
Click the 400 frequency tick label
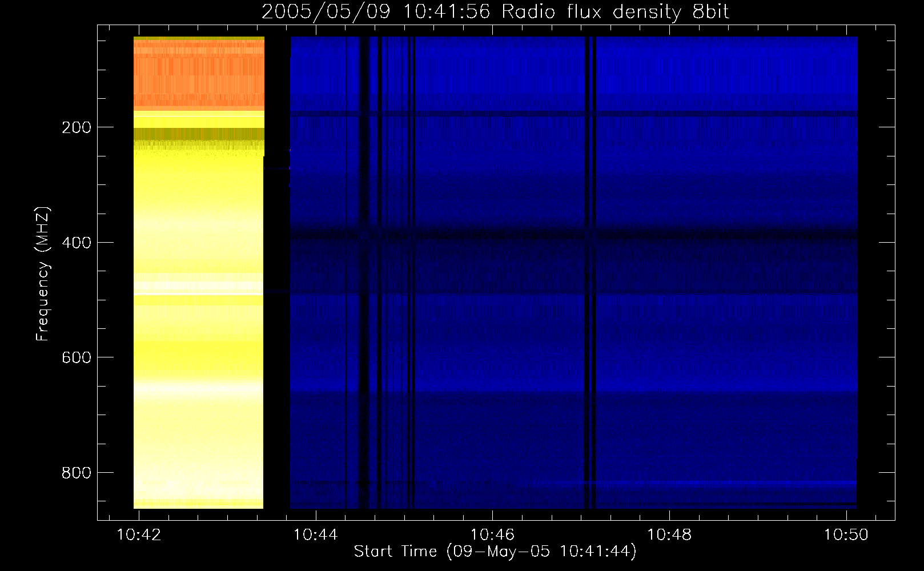[76, 242]
